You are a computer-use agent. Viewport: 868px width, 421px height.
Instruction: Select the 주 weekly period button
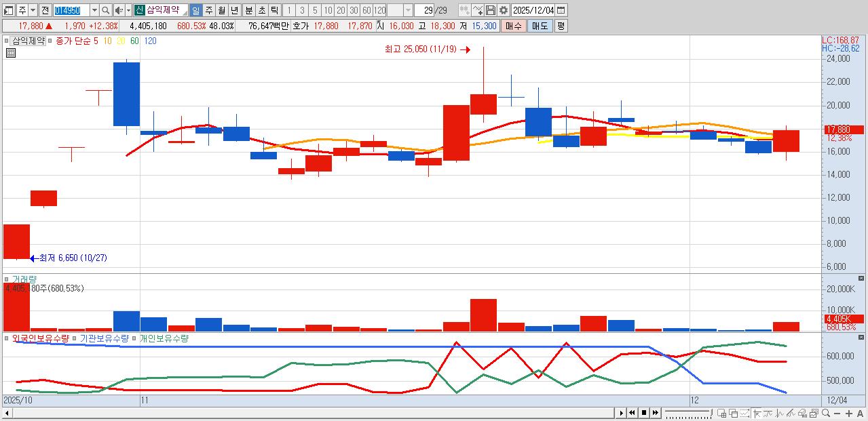208,10
